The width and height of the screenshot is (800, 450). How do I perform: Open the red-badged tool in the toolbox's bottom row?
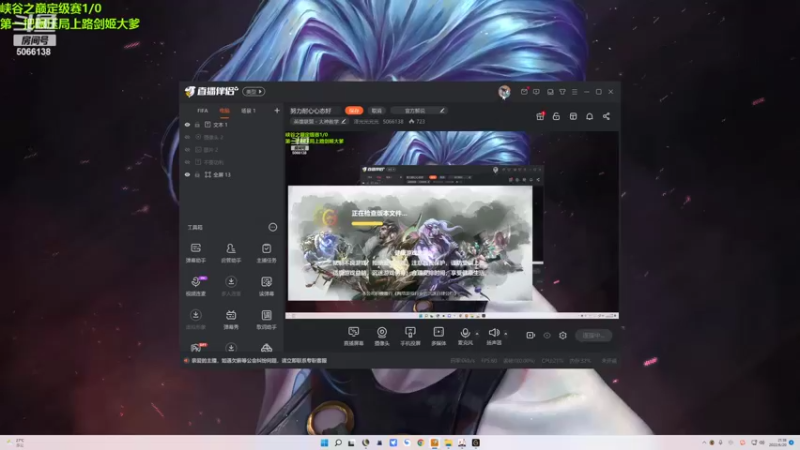click(196, 347)
